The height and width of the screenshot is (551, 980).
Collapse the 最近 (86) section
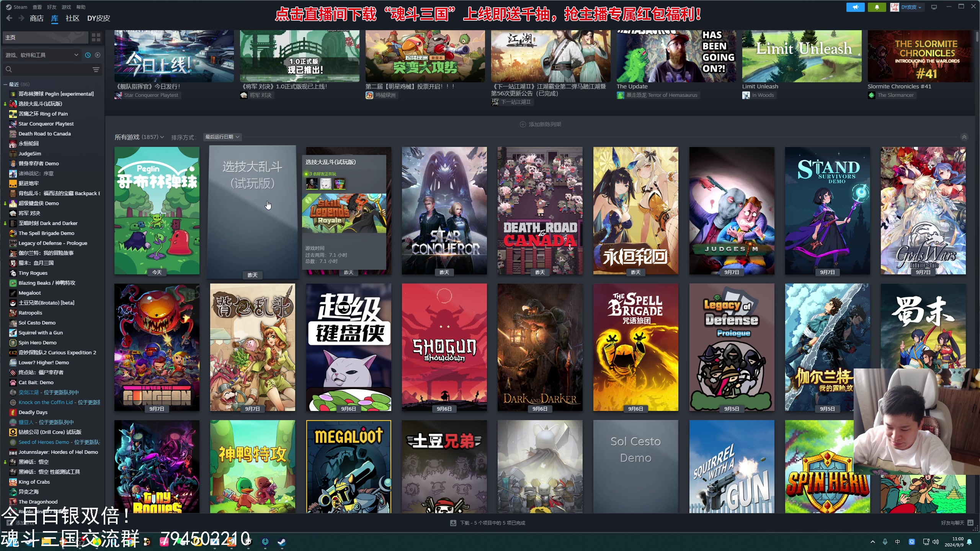click(x=5, y=84)
